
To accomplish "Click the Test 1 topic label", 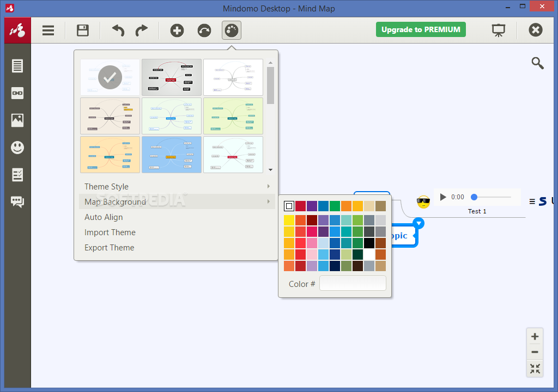I will pyautogui.click(x=477, y=211).
